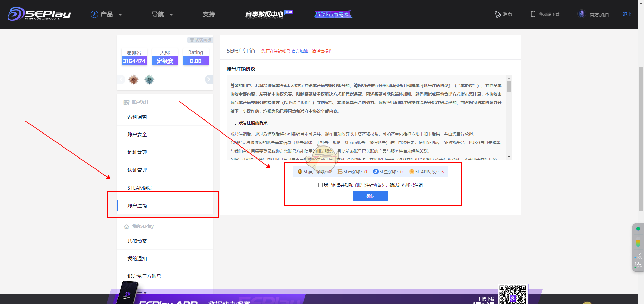Image resolution: width=644 pixels, height=304 pixels.
Task: Show next medals with right arrow
Action: (x=209, y=79)
